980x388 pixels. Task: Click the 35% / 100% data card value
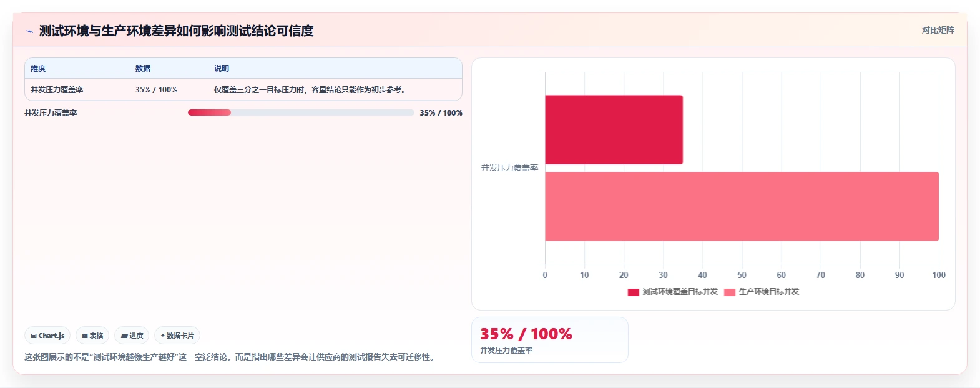(x=526, y=334)
